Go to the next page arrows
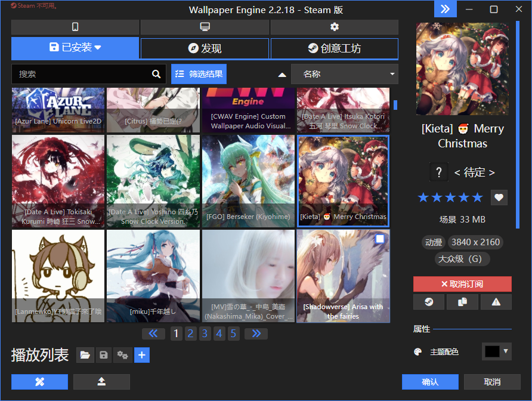Screen dimensions: 532x401 tap(256, 334)
